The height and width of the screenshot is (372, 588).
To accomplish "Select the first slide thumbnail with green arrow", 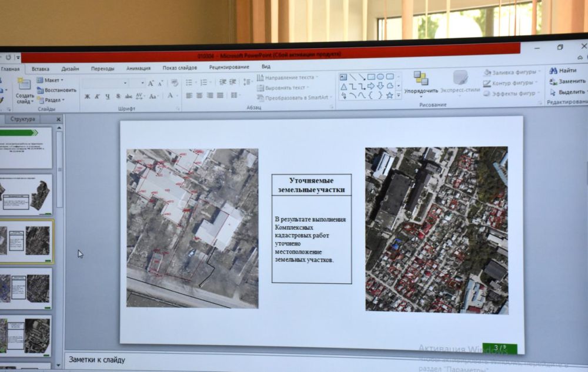I will point(26,148).
